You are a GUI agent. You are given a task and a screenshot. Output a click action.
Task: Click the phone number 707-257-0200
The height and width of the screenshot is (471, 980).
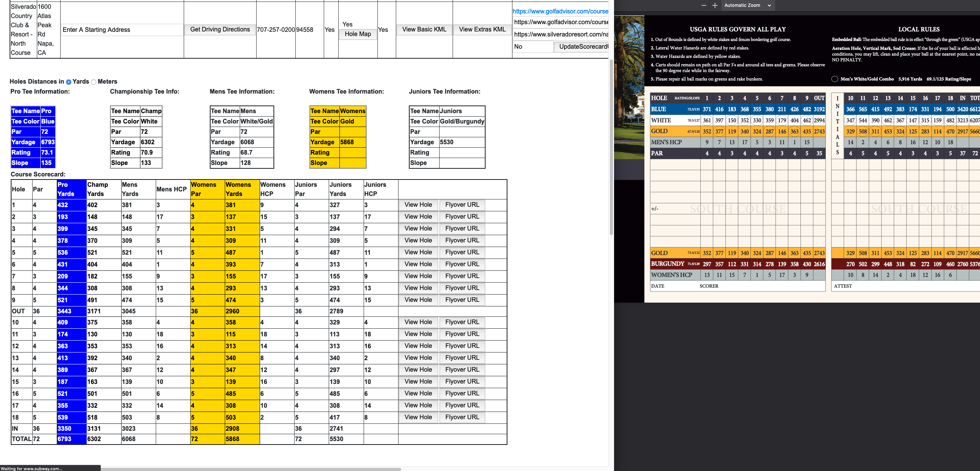pos(276,30)
